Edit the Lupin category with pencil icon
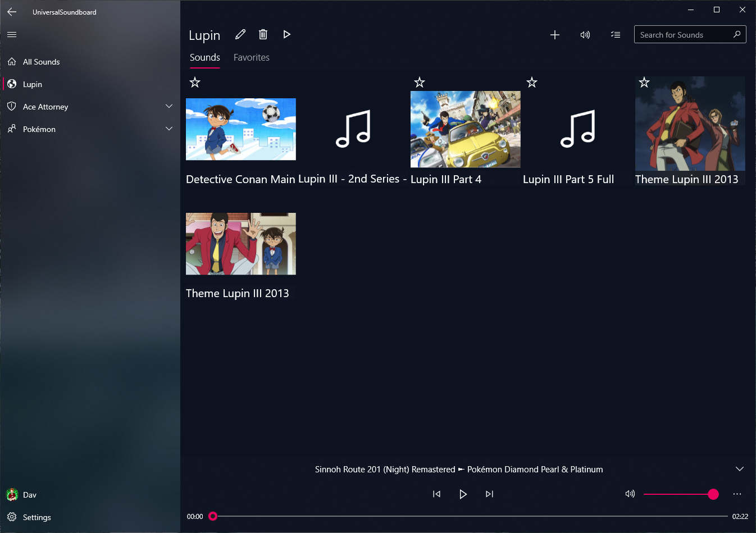The width and height of the screenshot is (756, 533). (x=240, y=35)
